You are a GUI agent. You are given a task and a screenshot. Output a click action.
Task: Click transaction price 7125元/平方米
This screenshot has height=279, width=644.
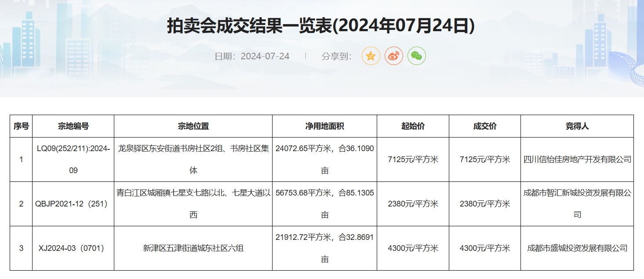point(485,159)
